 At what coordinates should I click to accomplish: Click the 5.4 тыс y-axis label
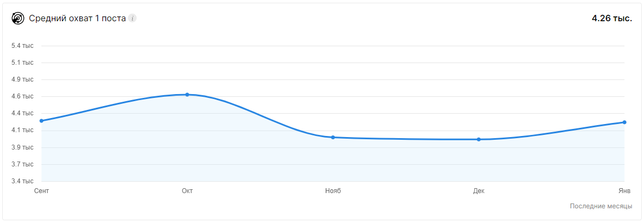pyautogui.click(x=22, y=46)
